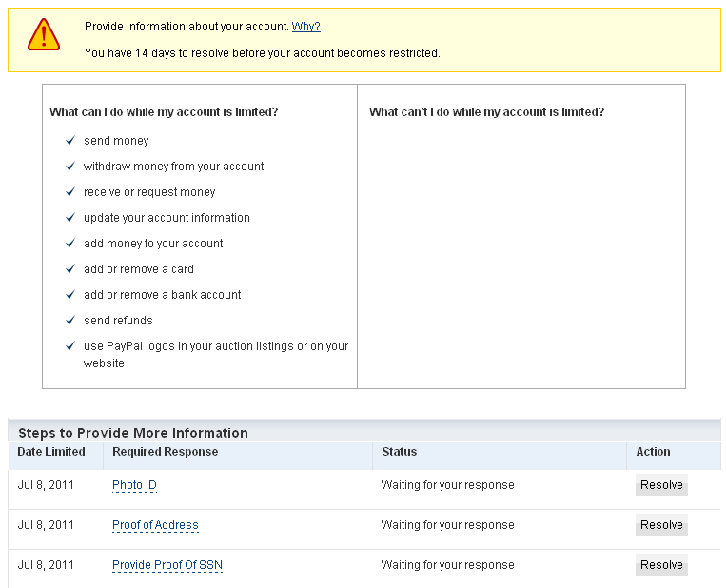Image resolution: width=727 pixels, height=588 pixels.
Task: Click the yellow warning triangle icon
Action: 44,35
